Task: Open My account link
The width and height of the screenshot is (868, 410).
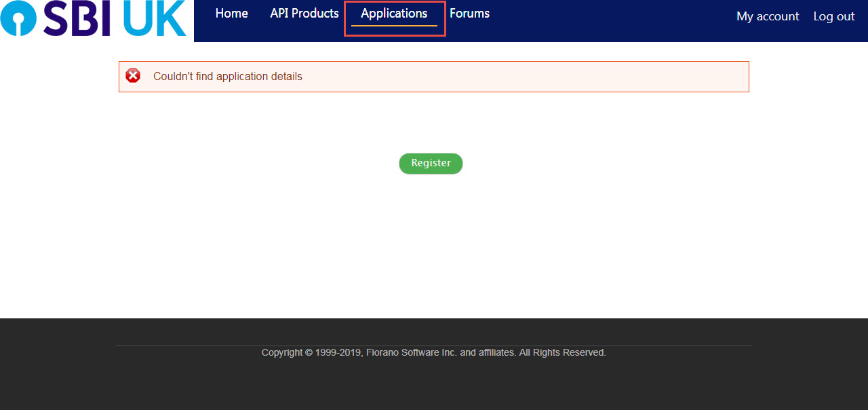Action: pyautogui.click(x=768, y=16)
